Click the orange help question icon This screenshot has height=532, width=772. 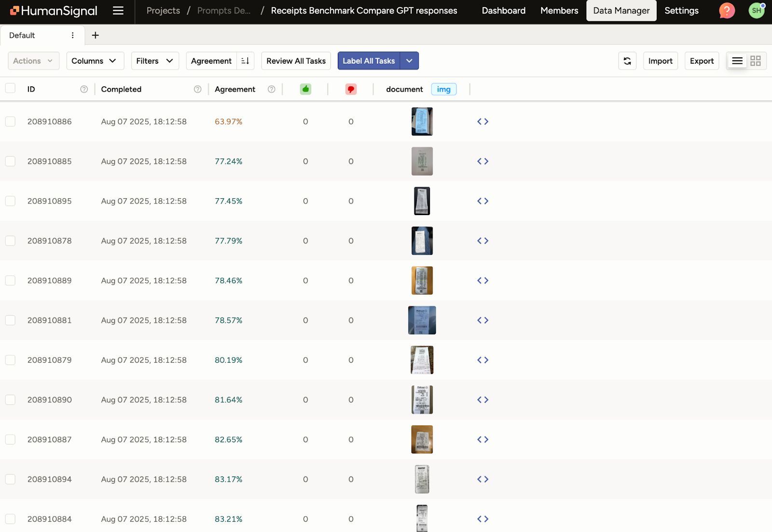(x=727, y=11)
